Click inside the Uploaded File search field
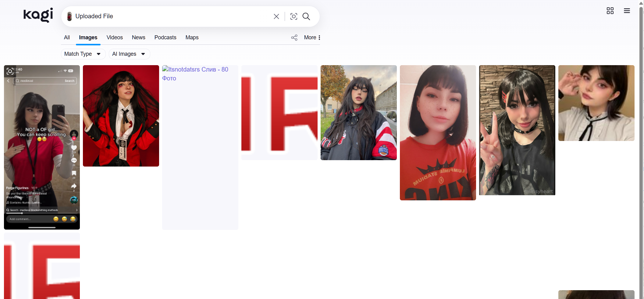This screenshot has width=644, height=299. tap(171, 16)
